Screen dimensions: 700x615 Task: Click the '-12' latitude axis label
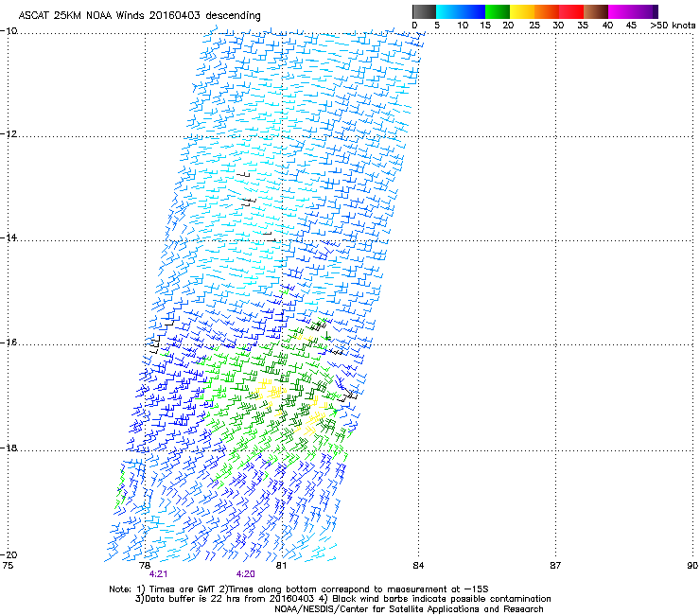point(9,134)
